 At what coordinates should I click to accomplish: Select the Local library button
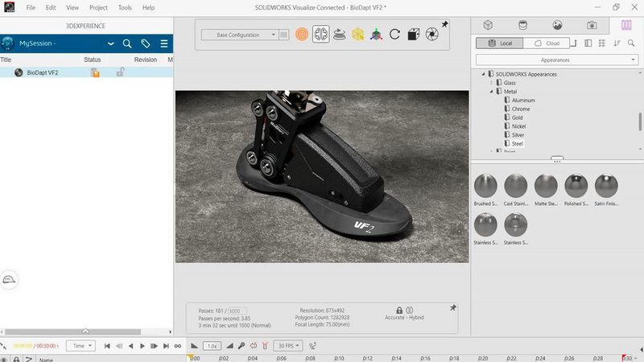500,43
